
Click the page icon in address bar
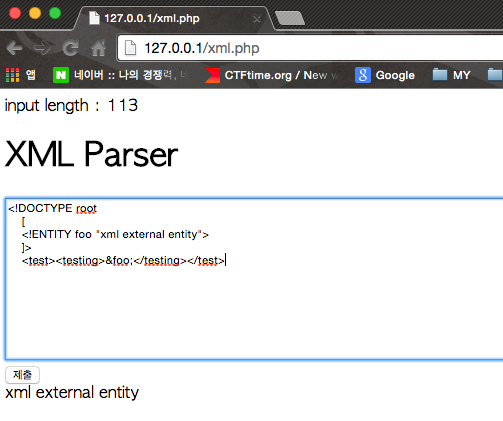[130, 48]
